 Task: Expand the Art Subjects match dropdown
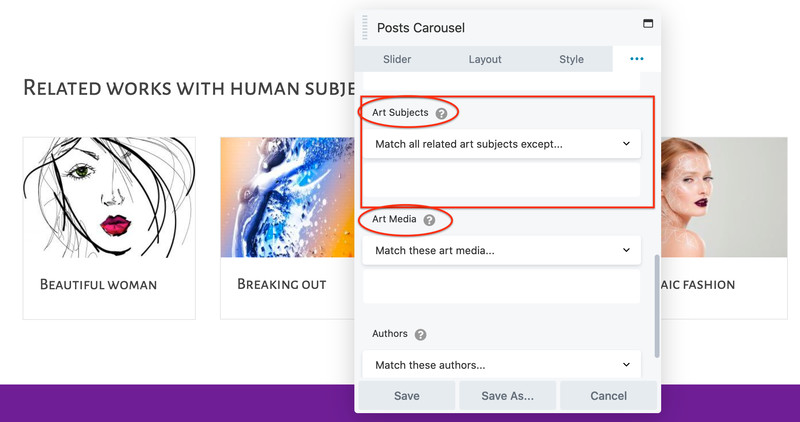501,144
